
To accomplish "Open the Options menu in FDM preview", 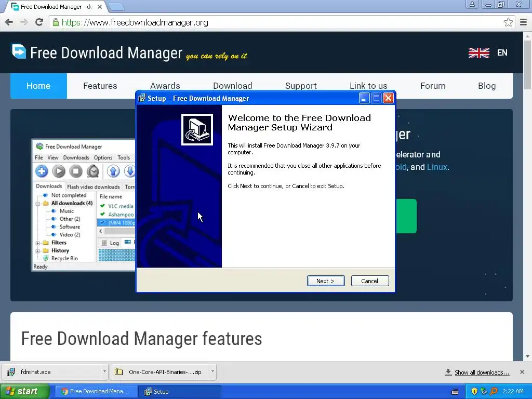I will [x=103, y=157].
